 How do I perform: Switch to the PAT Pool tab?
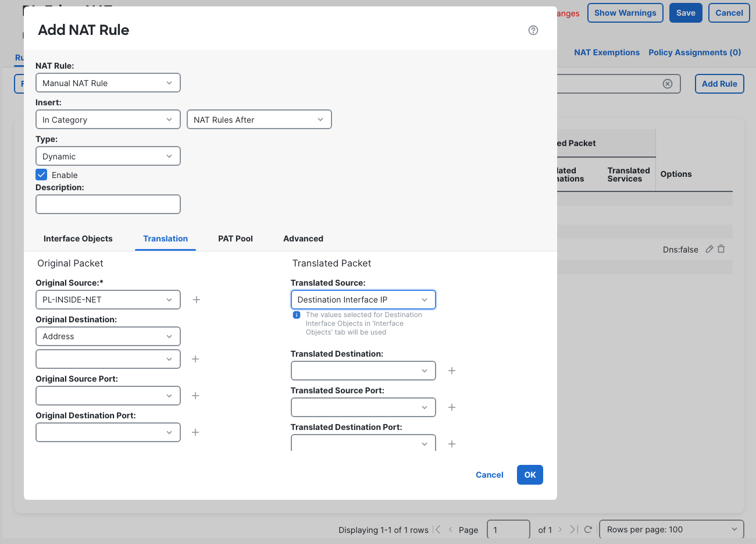(x=236, y=239)
